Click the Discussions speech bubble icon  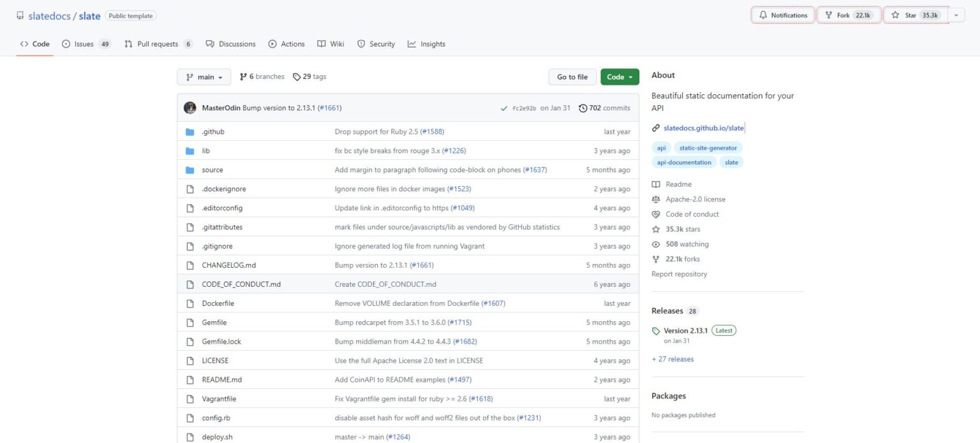(211, 43)
